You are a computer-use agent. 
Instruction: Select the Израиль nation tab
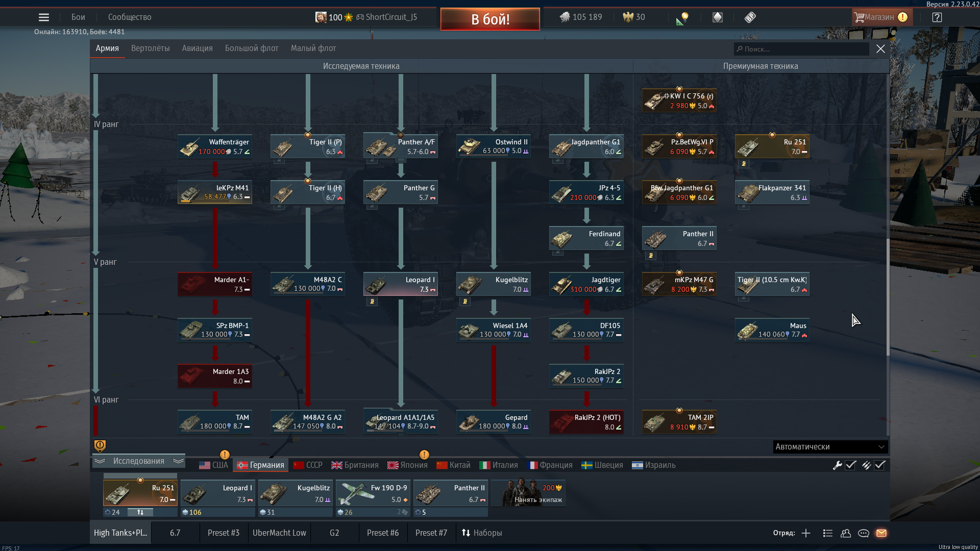point(654,465)
